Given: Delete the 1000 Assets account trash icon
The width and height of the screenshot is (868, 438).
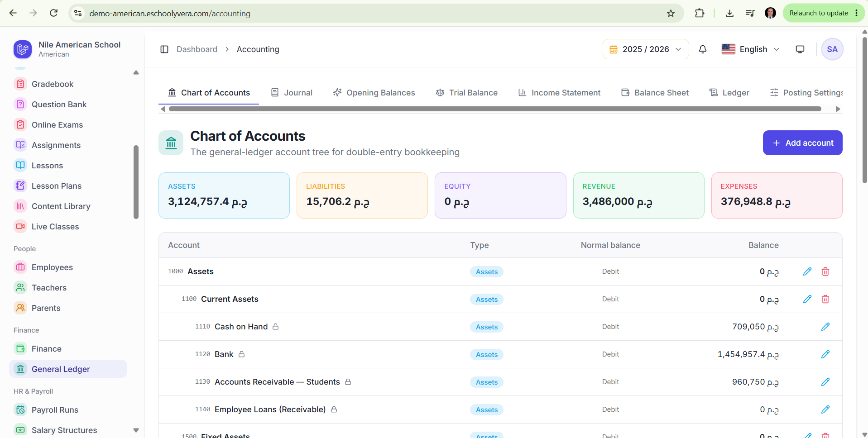Looking at the screenshot, I should click(825, 271).
